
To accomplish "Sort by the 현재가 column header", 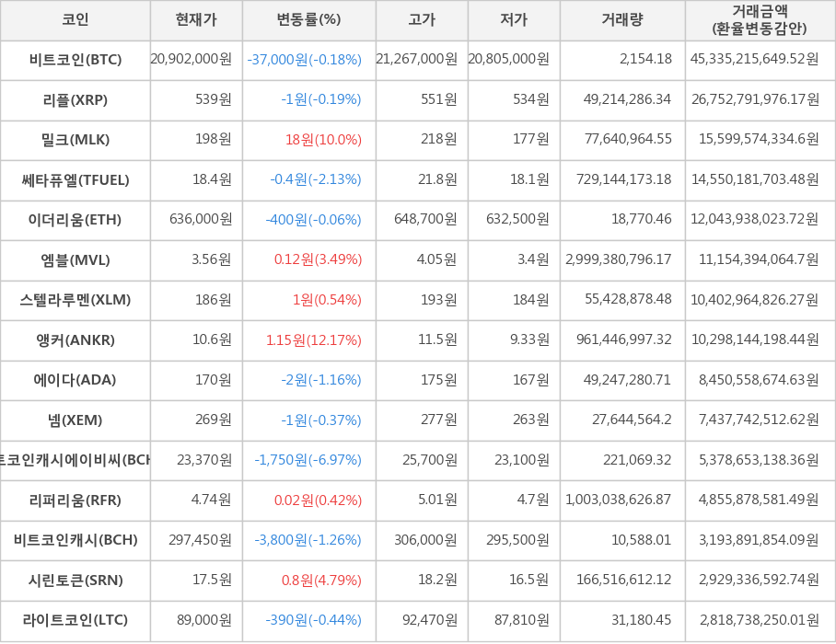I will pyautogui.click(x=196, y=20).
